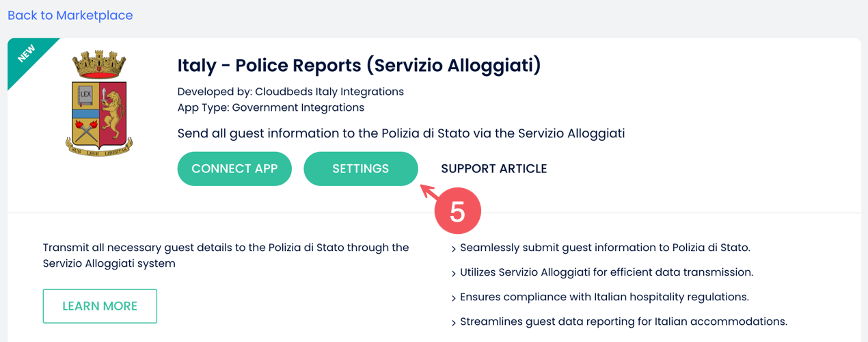
Task: Click the 'Transmit all necessary guest details' paragraph
Action: 226,255
